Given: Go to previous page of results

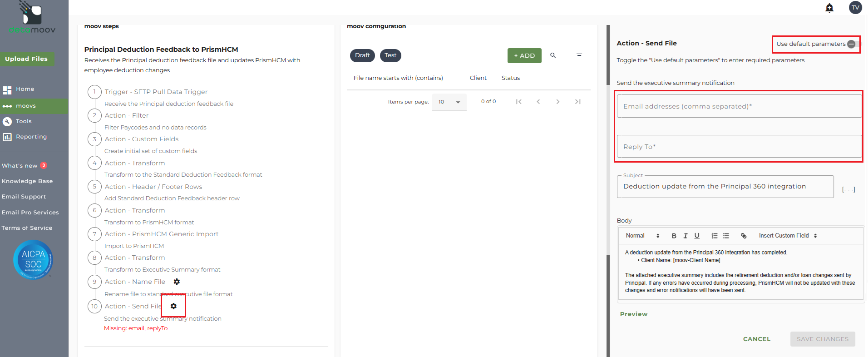Looking at the screenshot, I should coord(538,102).
